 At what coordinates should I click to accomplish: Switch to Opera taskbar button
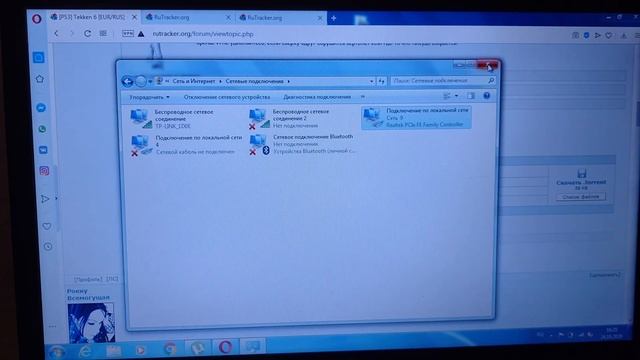[x=225, y=347]
